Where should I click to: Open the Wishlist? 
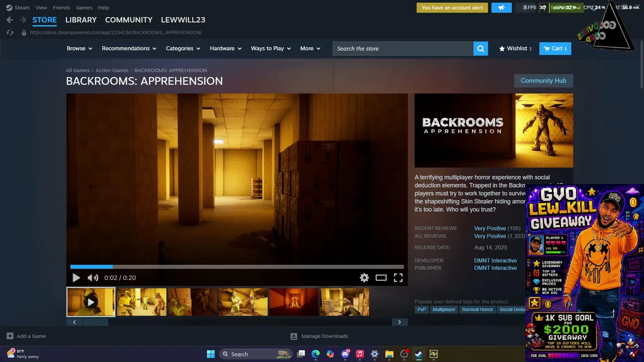(515, 49)
